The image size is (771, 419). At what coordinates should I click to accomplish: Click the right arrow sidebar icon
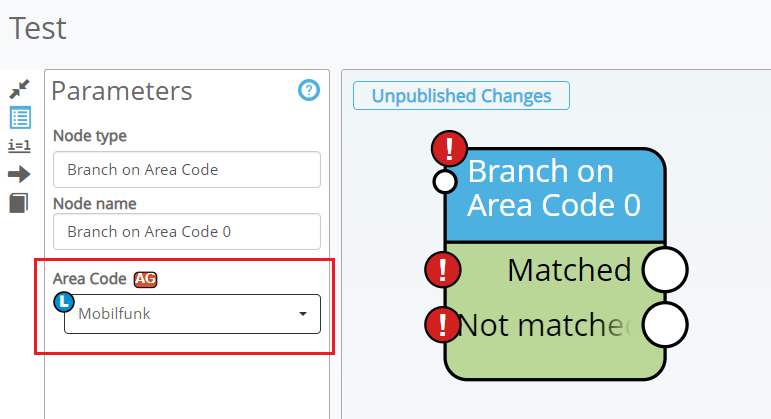coord(19,174)
